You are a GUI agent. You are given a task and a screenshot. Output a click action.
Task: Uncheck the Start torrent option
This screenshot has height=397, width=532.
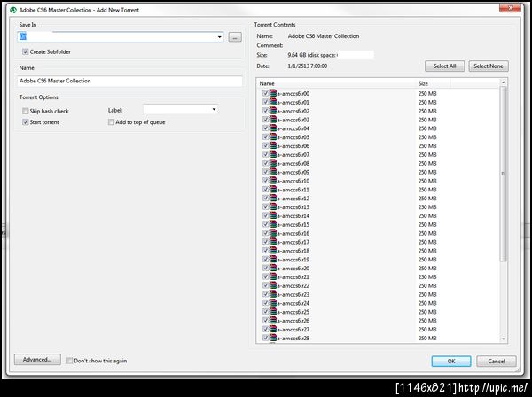pos(25,121)
